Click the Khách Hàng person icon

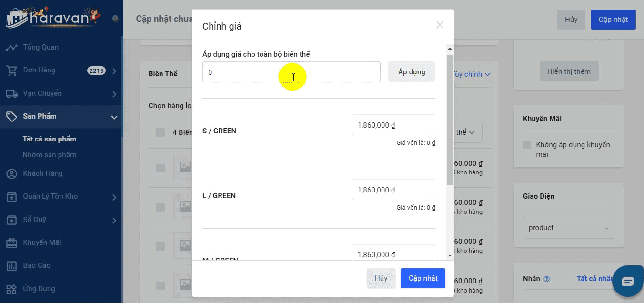[11, 174]
